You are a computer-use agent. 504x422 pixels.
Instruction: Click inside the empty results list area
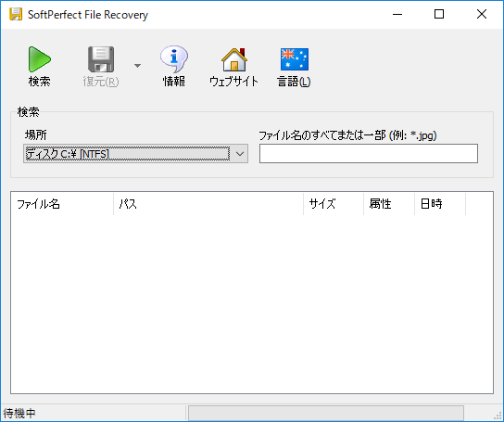coord(252,303)
